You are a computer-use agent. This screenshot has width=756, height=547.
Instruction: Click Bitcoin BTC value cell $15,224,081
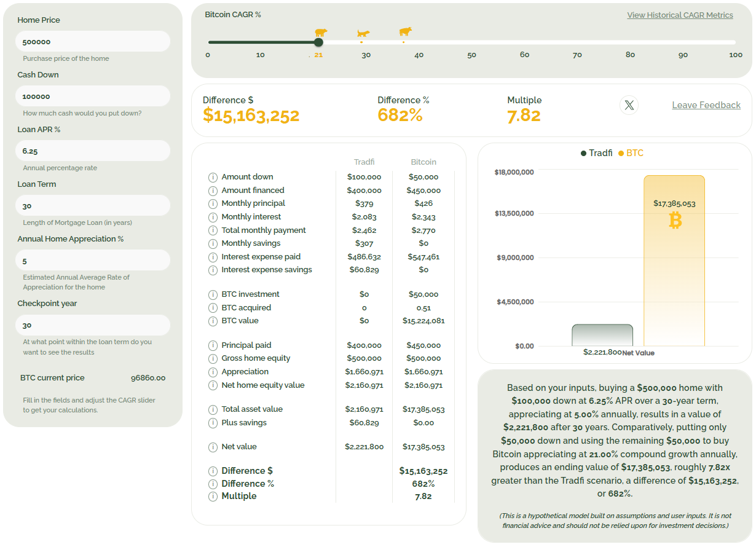423,321
